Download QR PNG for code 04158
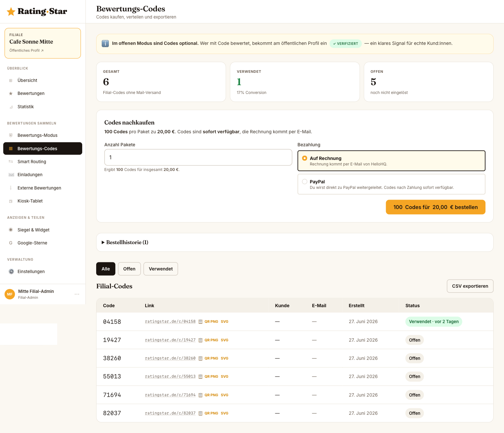504x433 pixels. click(x=211, y=321)
